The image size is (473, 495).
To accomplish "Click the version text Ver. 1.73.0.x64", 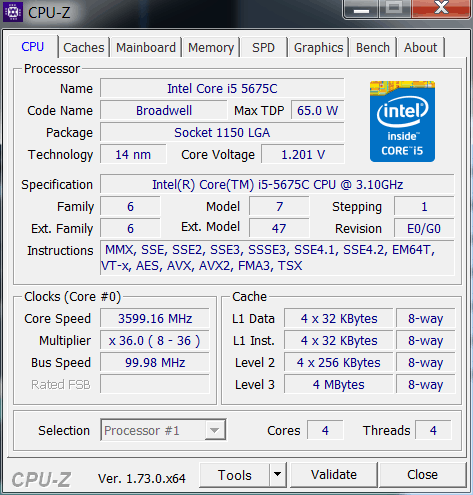I will (142, 479).
